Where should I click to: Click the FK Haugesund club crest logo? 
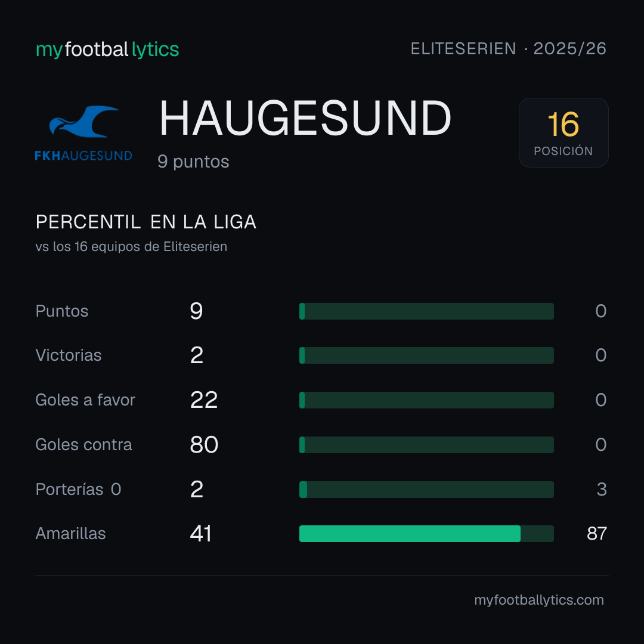tap(83, 133)
